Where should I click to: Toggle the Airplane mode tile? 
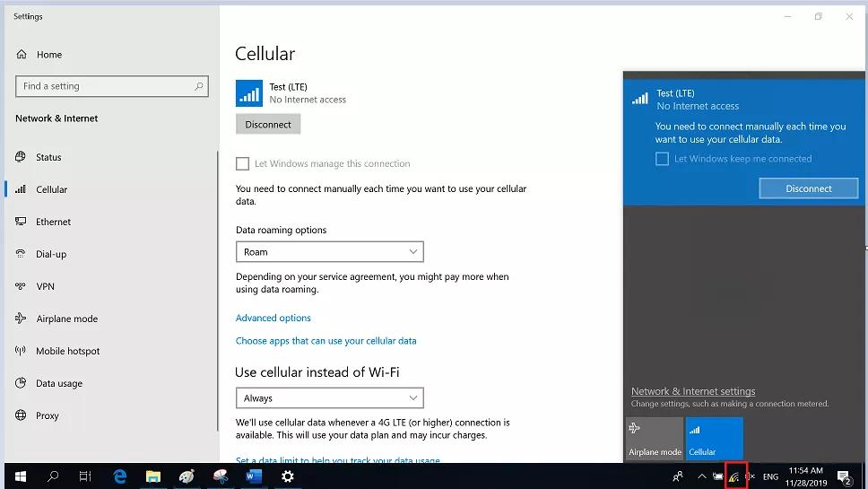coord(655,439)
